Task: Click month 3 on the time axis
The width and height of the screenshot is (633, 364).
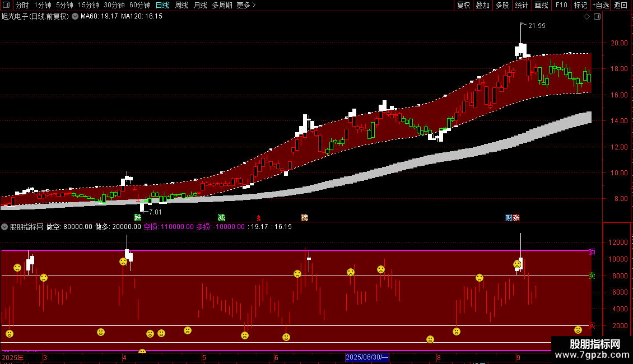Action: (45, 357)
